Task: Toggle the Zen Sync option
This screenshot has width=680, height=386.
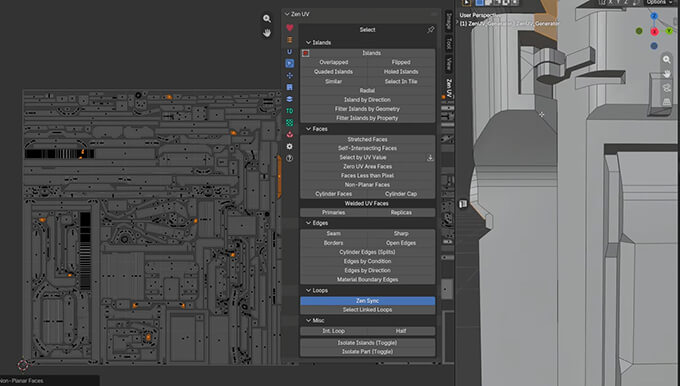Action: click(x=367, y=301)
